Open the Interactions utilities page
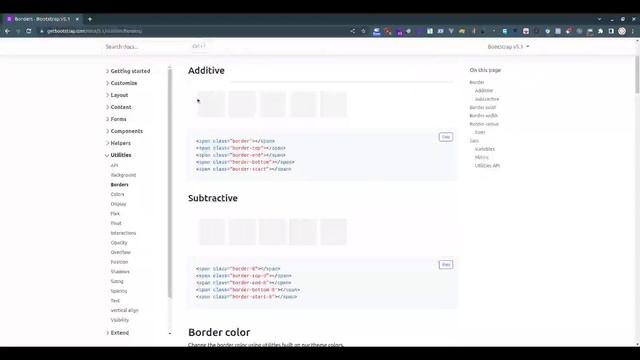The image size is (640, 360). click(123, 233)
